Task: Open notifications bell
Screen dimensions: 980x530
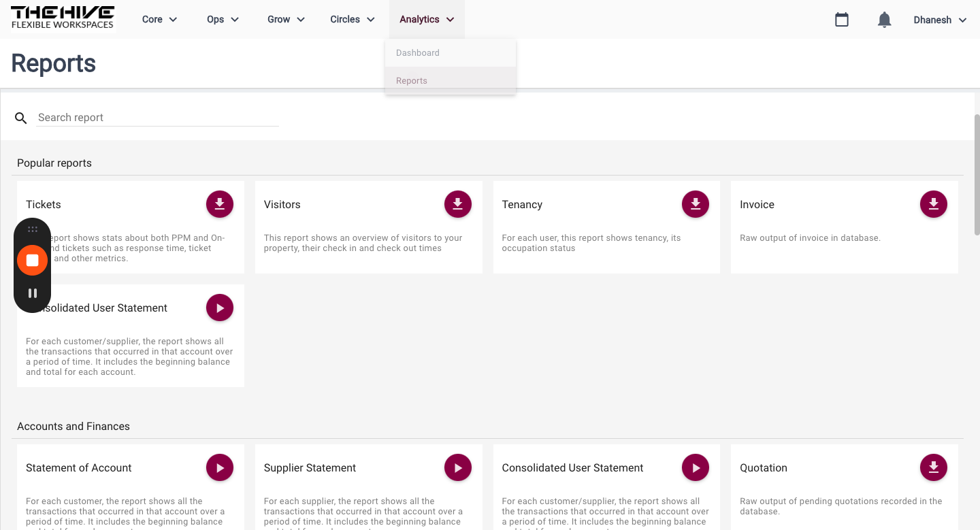Action: pos(885,20)
